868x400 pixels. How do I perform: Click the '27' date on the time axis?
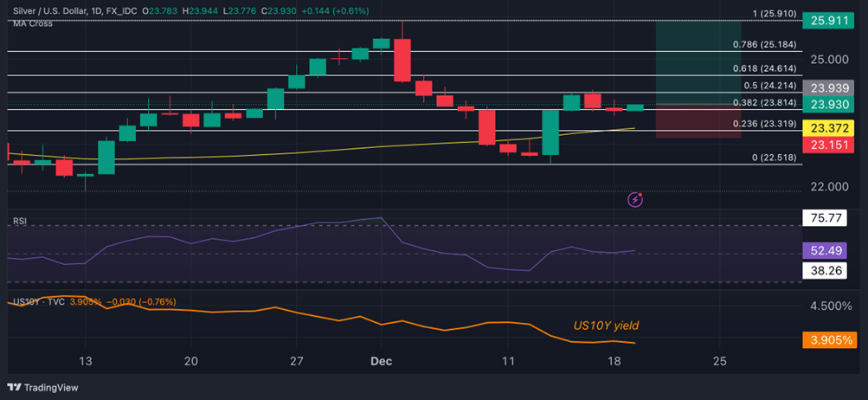[297, 361]
